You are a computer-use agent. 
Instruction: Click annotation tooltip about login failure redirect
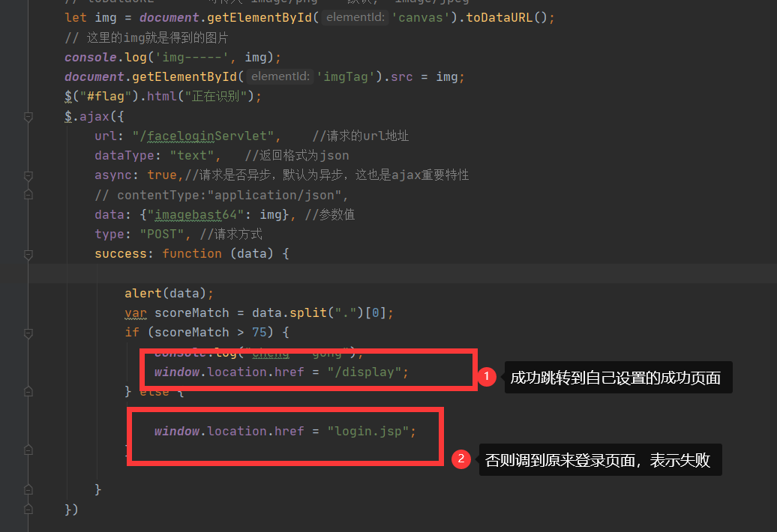click(600, 459)
